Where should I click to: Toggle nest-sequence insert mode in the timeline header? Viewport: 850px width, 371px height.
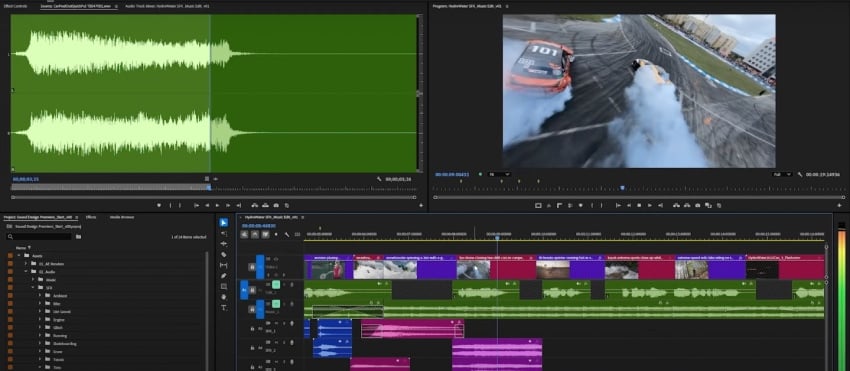(244, 234)
